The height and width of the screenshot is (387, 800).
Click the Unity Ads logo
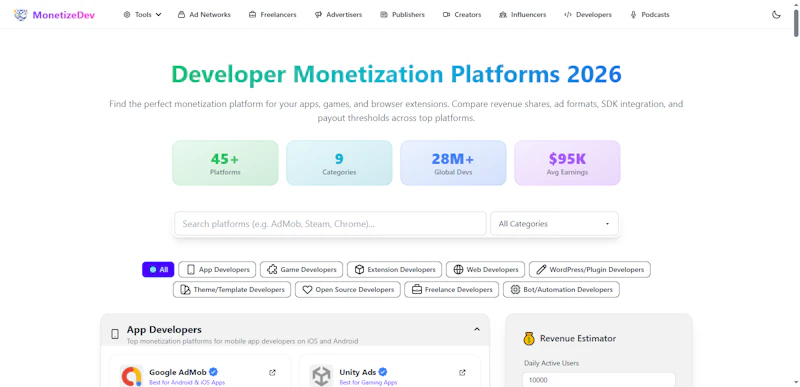[x=321, y=376]
